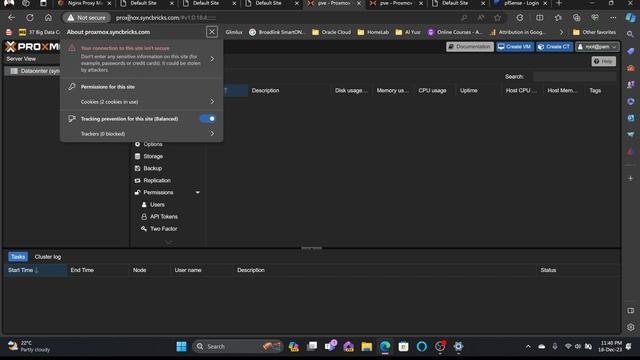The image size is (640, 360).
Task: Open Backup in the Datacenter menu
Action: (153, 168)
